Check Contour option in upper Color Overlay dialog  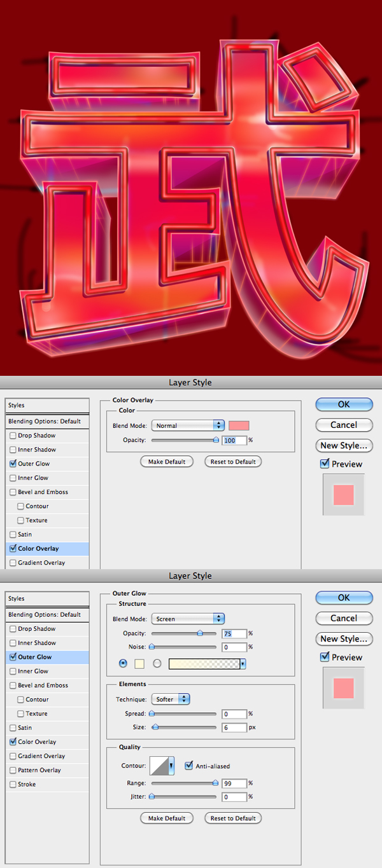click(x=20, y=506)
